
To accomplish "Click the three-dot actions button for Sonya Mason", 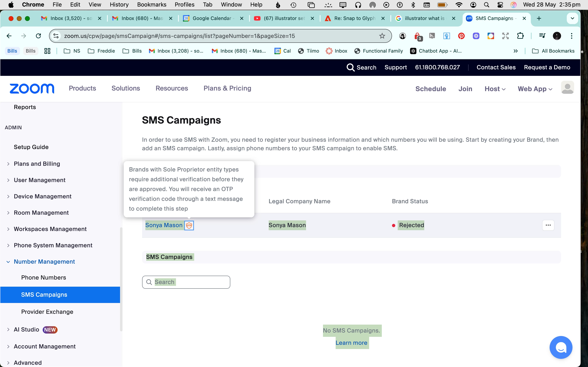I will click(x=548, y=225).
